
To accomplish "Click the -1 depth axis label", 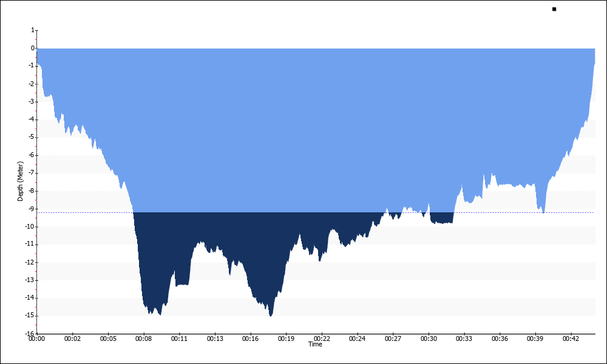I will pos(32,66).
